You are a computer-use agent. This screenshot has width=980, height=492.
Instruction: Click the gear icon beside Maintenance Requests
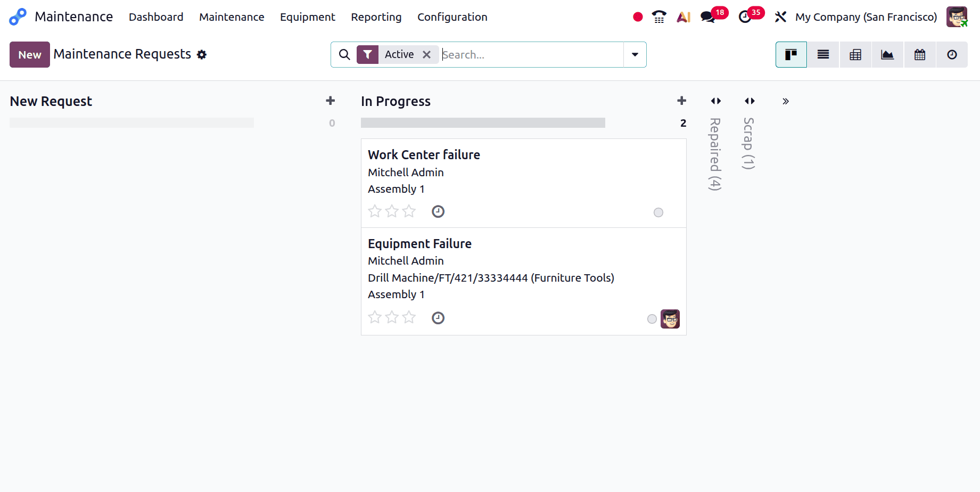202,54
